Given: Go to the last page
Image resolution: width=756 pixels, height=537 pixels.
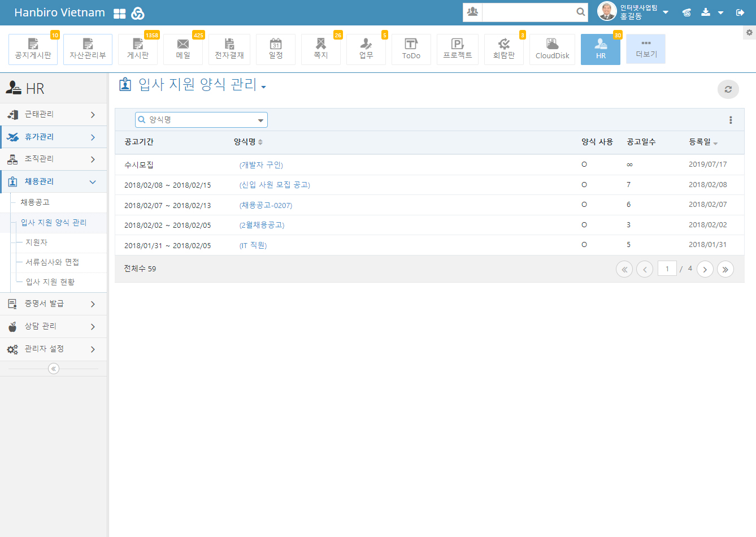Looking at the screenshot, I should 725,269.
